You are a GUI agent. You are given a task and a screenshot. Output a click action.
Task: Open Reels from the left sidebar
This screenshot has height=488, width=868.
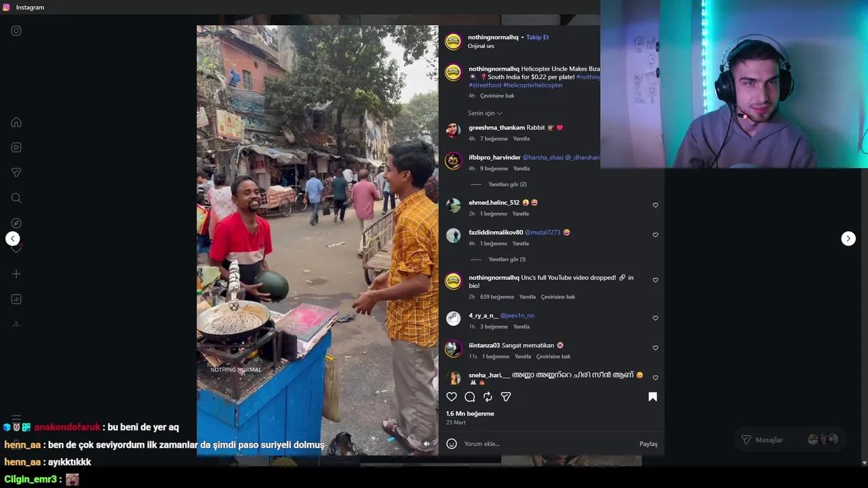click(x=16, y=148)
